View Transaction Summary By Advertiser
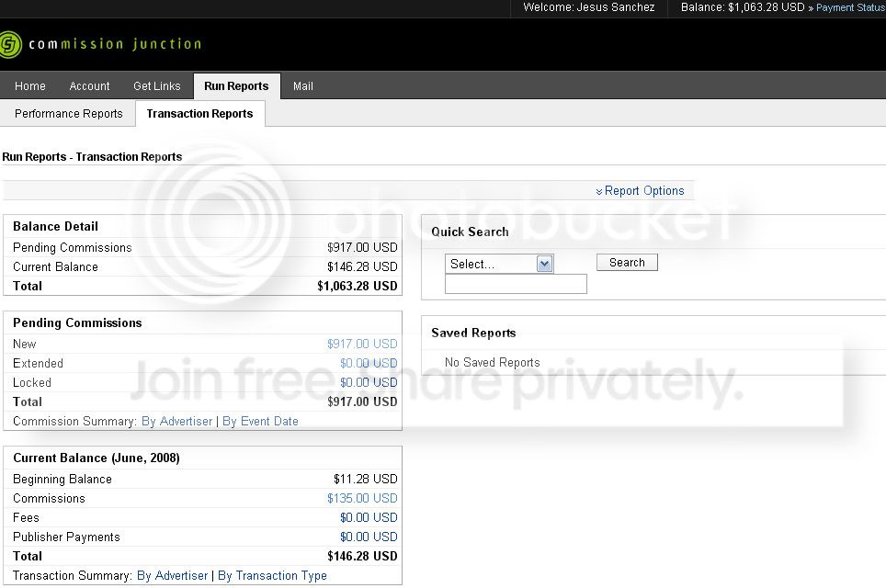886x588 pixels. [173, 575]
